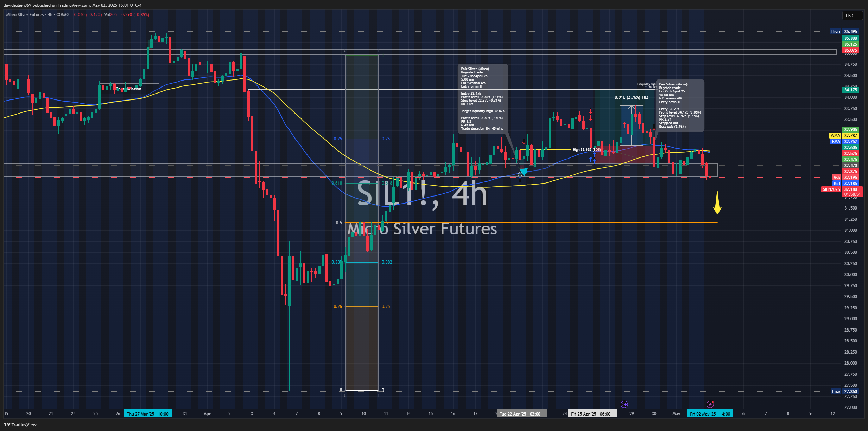The image size is (868, 431).
Task: Select the right-side 0.25 Fibonacci level label
Action: pos(386,307)
